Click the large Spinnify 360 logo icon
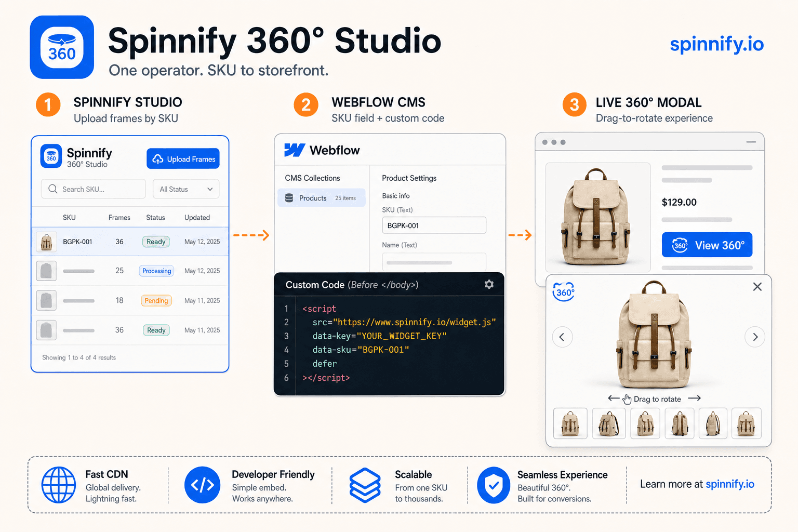798x532 pixels. pyautogui.click(x=62, y=47)
